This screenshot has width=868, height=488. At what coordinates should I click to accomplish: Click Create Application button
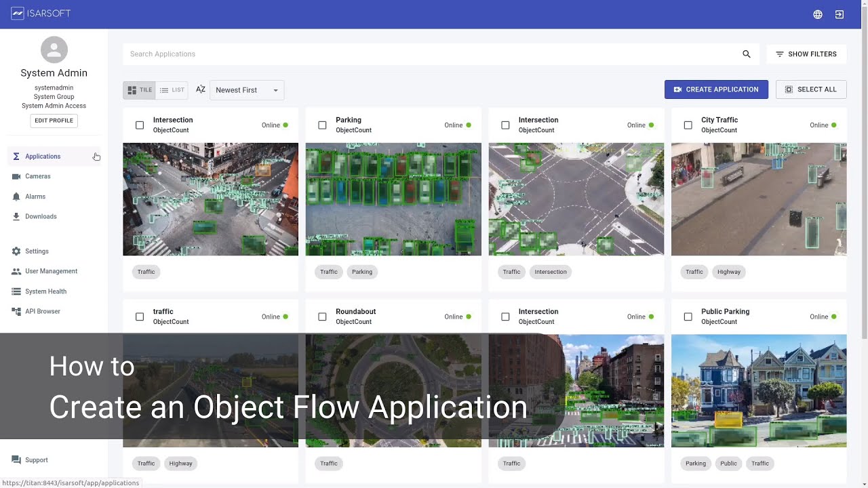pyautogui.click(x=716, y=89)
